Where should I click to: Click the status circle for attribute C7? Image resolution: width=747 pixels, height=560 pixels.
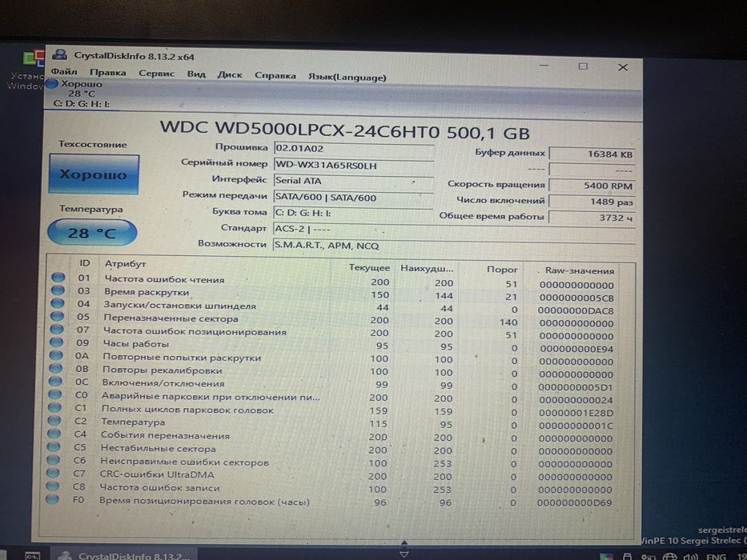click(x=53, y=473)
